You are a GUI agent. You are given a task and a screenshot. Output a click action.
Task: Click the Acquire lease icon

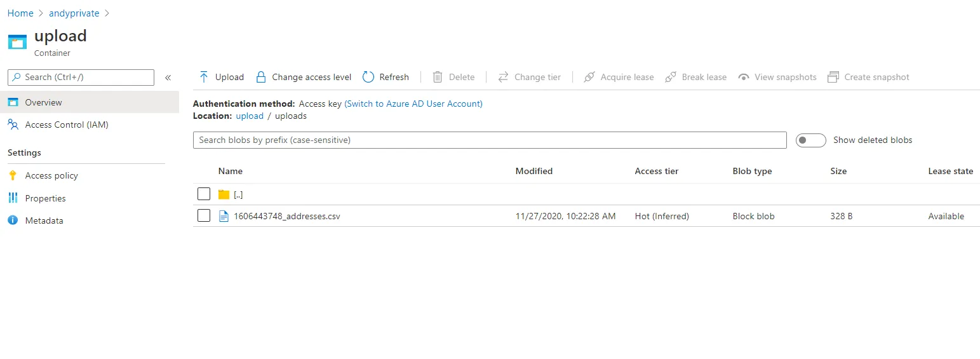pos(589,77)
